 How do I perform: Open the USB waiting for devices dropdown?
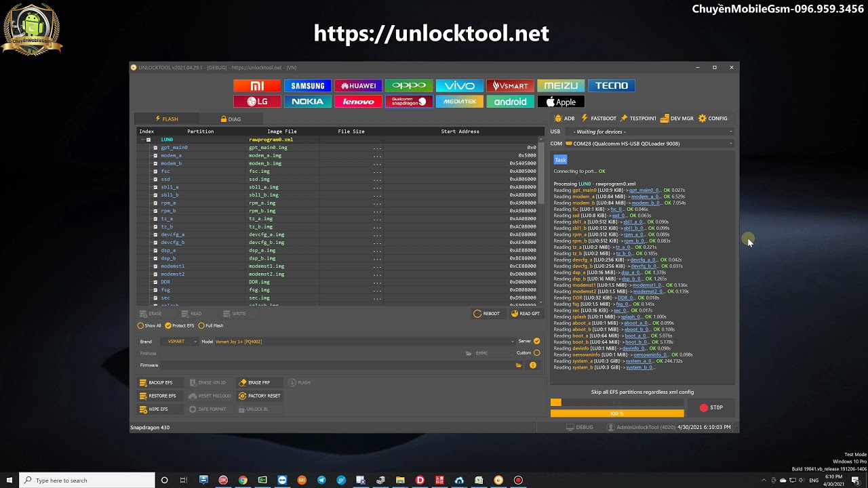coord(650,131)
